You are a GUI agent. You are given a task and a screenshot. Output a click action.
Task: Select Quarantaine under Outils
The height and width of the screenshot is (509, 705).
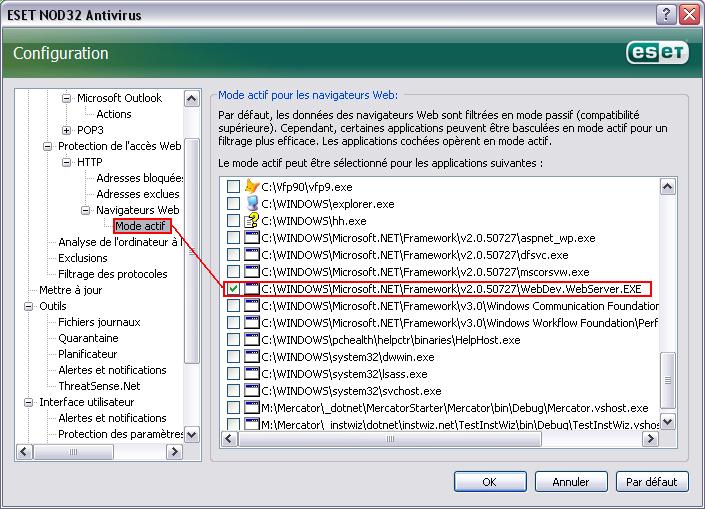(88, 338)
